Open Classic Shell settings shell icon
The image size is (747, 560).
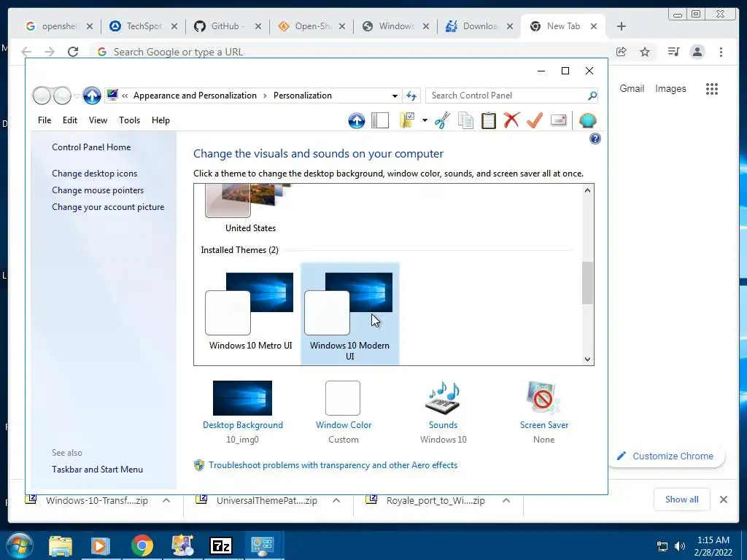pyautogui.click(x=588, y=120)
